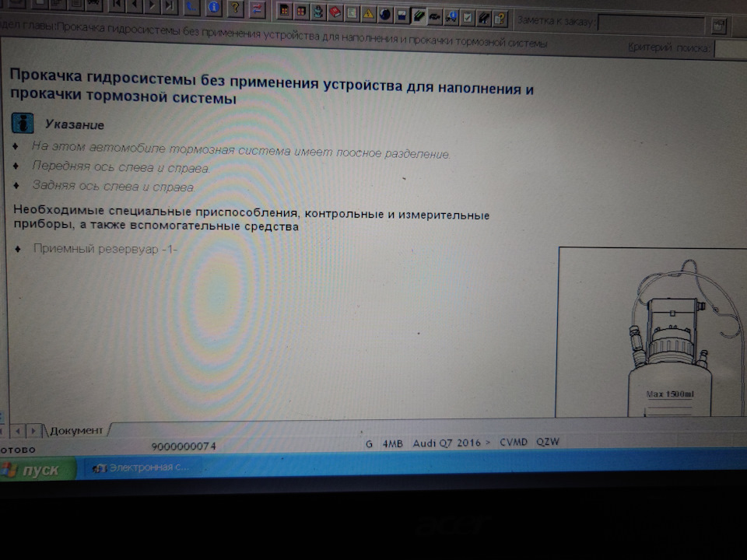Click text Задняя ось слева и справа

coord(113,186)
